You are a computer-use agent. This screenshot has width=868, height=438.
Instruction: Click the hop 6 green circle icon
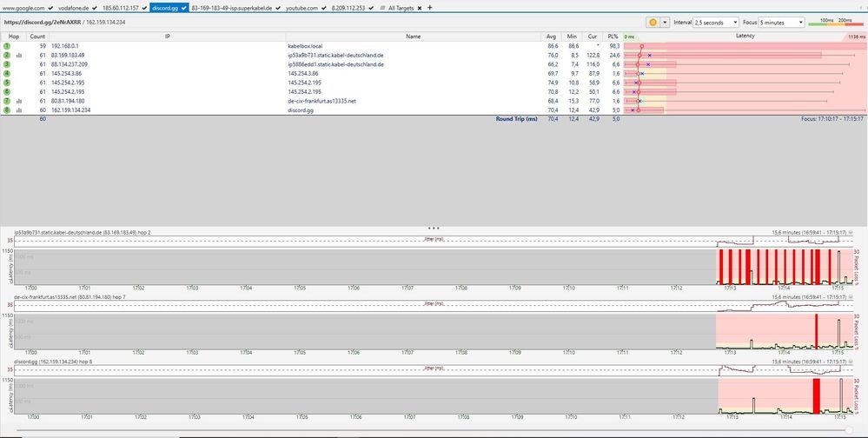point(7,92)
